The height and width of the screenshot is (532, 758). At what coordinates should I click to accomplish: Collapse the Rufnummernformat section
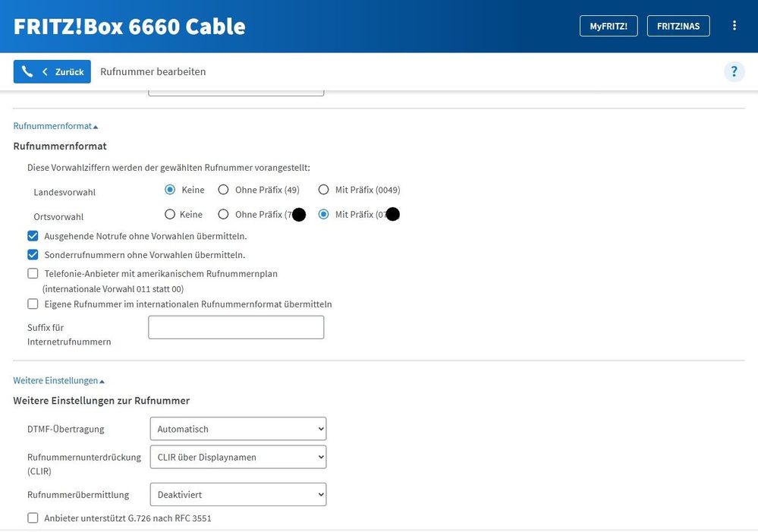tap(55, 126)
